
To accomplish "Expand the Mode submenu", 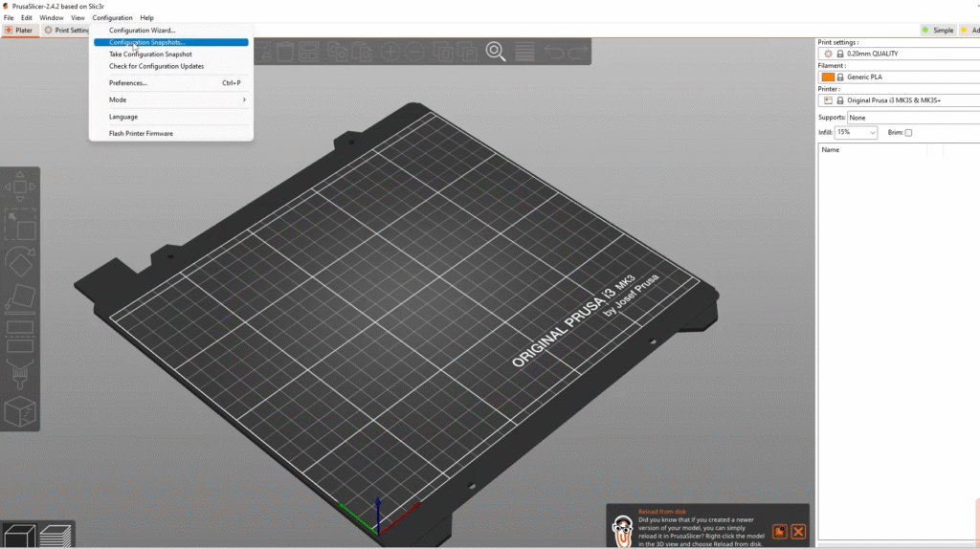I will (172, 99).
